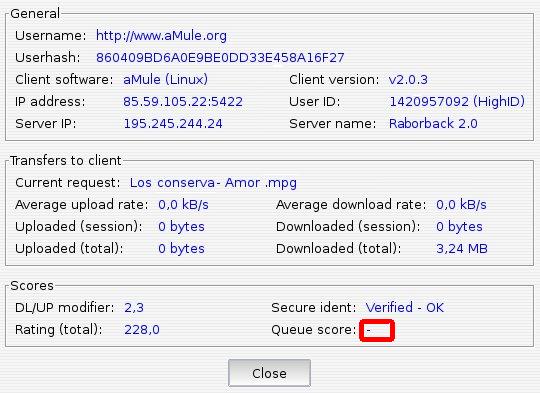This screenshot has height=393, width=540.
Task: Click the Server name: label
Action: (x=333, y=124)
